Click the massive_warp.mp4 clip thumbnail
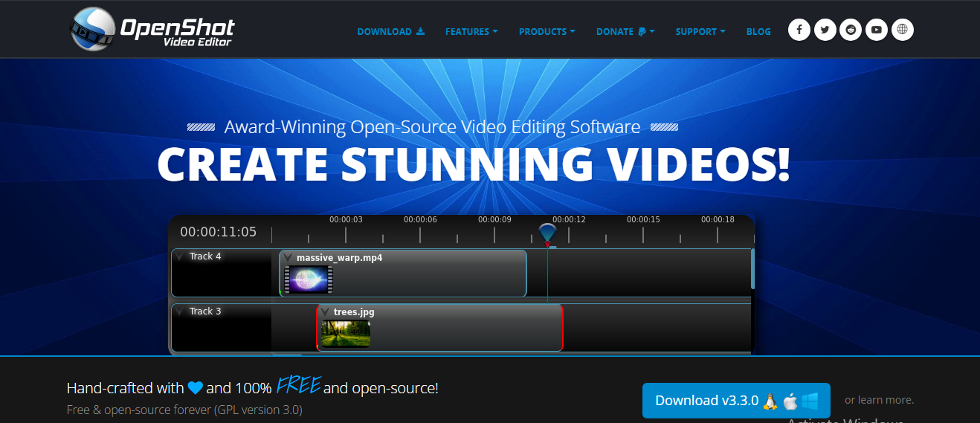Image resolution: width=980 pixels, height=423 pixels. click(x=309, y=280)
